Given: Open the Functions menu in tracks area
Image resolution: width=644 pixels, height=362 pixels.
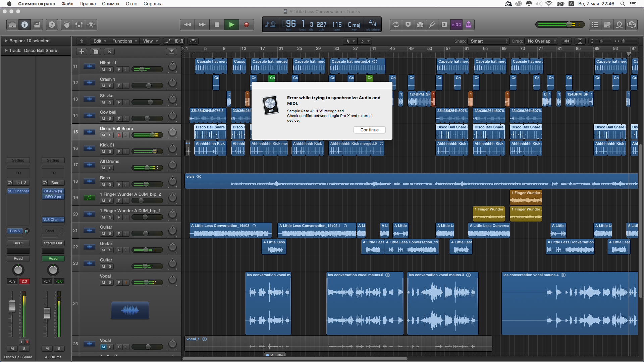Looking at the screenshot, I should pyautogui.click(x=124, y=41).
